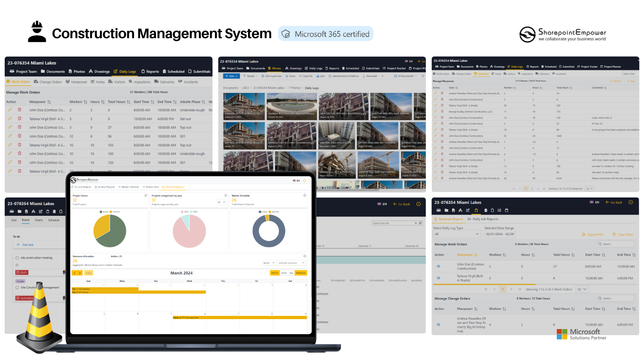View John Doe work order via eye icon

pyautogui.click(x=438, y=266)
